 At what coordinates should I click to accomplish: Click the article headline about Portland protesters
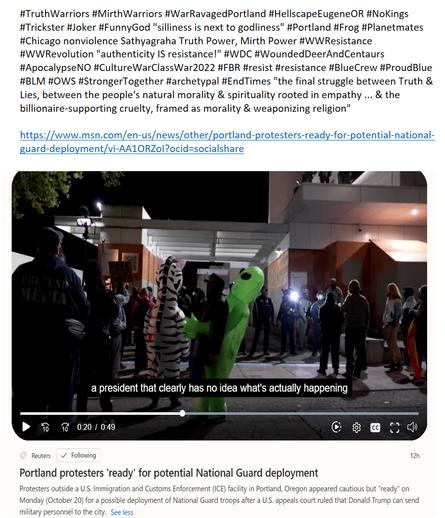click(x=169, y=473)
